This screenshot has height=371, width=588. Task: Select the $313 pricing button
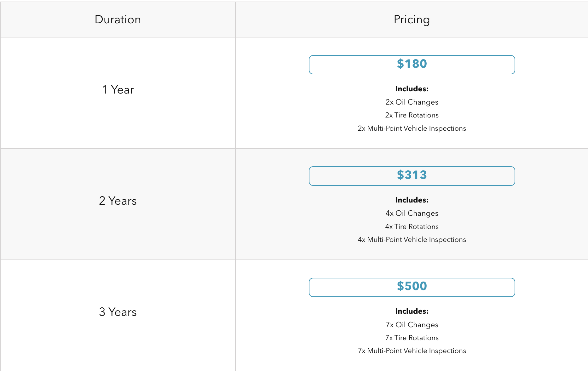412,176
